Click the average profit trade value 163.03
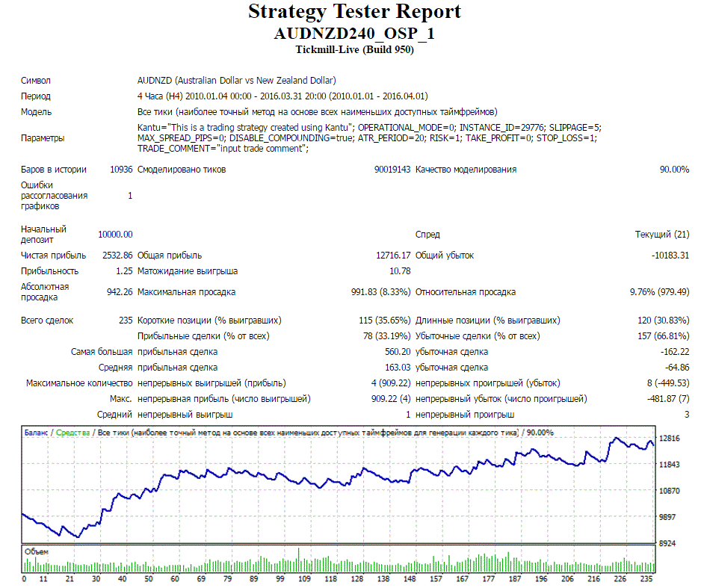Viewport: 704px width, 588px height. (x=398, y=367)
